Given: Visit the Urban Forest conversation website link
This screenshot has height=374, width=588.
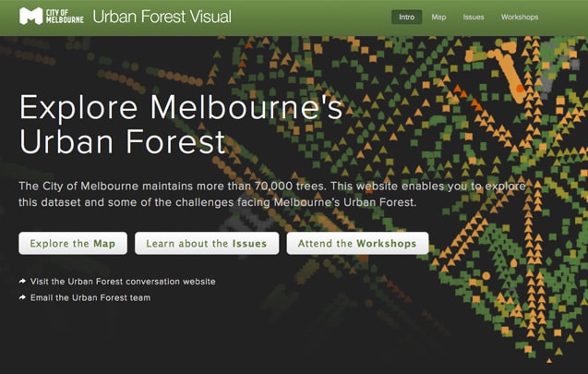Looking at the screenshot, I should (123, 282).
